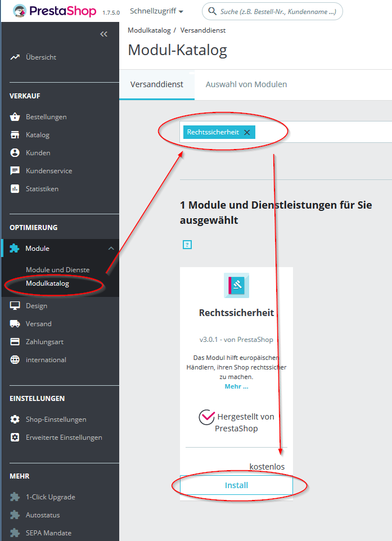Install the Rechtssicherheit module
This screenshot has height=541, width=392.
(x=236, y=485)
